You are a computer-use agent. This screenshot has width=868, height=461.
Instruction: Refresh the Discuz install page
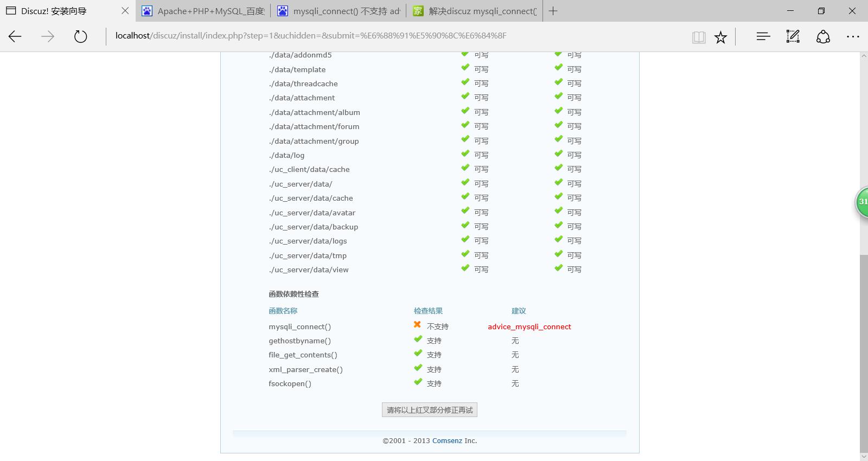(x=80, y=36)
